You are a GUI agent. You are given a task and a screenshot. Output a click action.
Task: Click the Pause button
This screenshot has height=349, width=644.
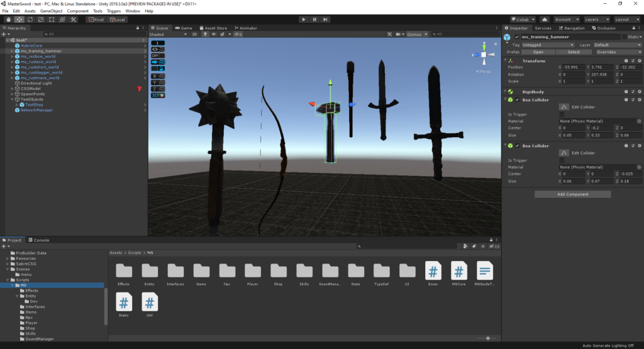314,19
